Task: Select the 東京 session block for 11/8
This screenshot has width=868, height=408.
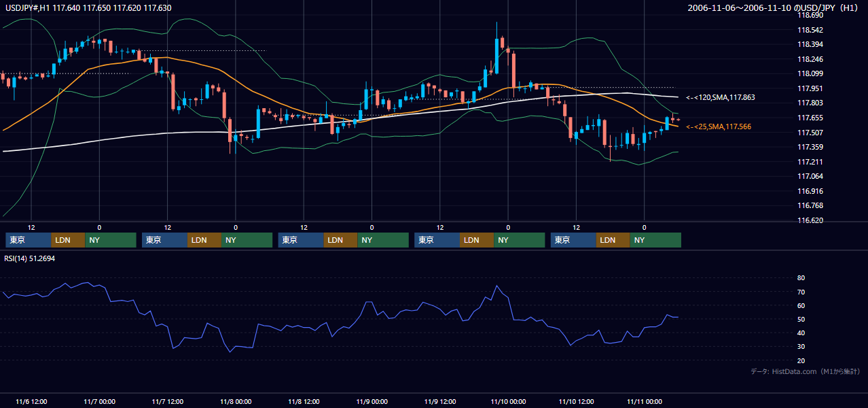Action: point(301,240)
